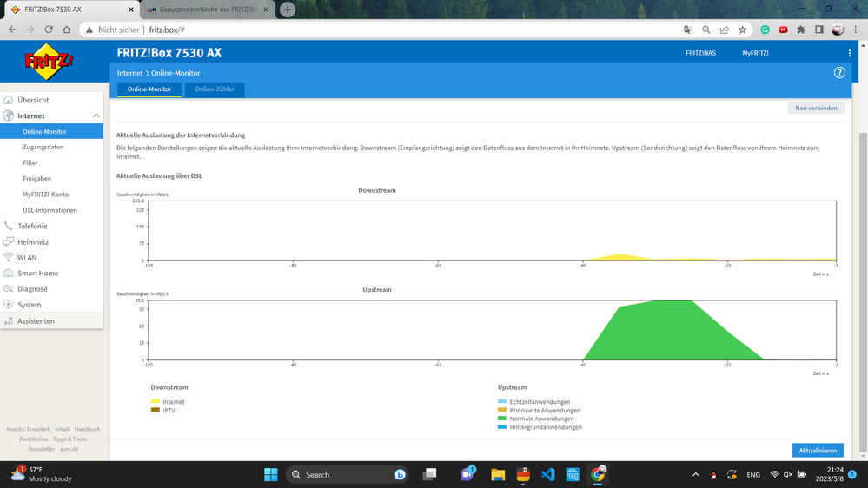Share this page icon in address bar
Viewport: 868px width, 488px height.
click(724, 30)
